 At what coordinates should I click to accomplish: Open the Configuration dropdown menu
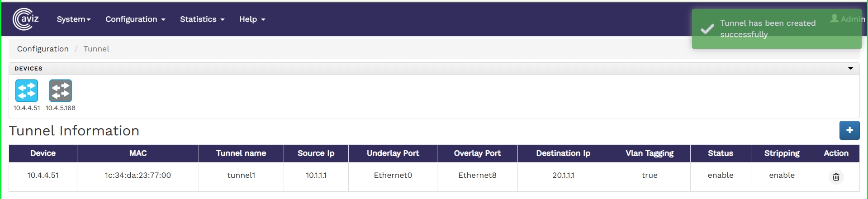tap(135, 19)
